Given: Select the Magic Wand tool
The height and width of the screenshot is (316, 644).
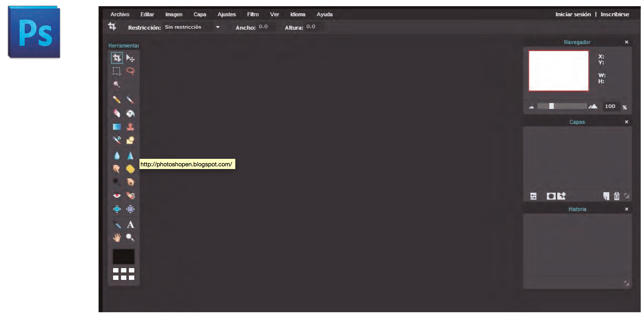Looking at the screenshot, I should coord(117,85).
